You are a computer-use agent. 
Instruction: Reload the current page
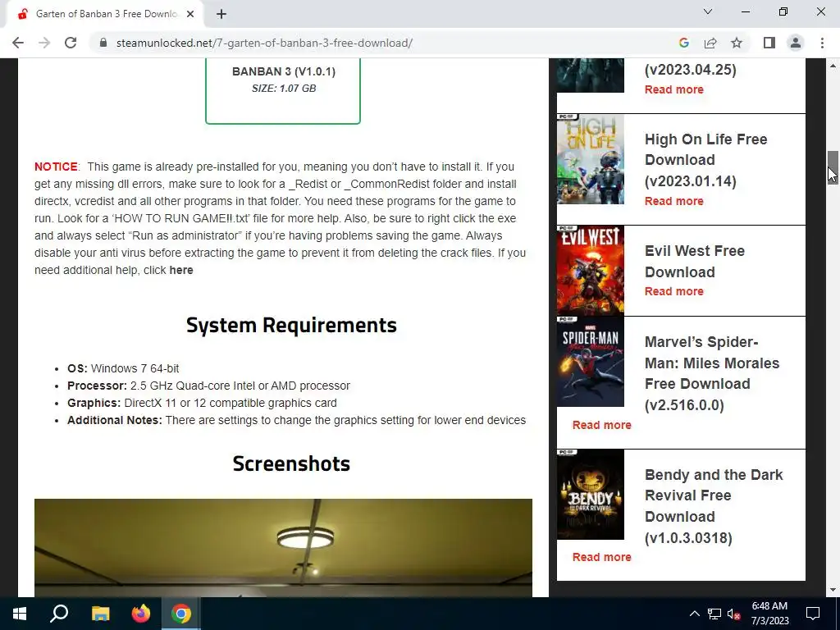(71, 43)
